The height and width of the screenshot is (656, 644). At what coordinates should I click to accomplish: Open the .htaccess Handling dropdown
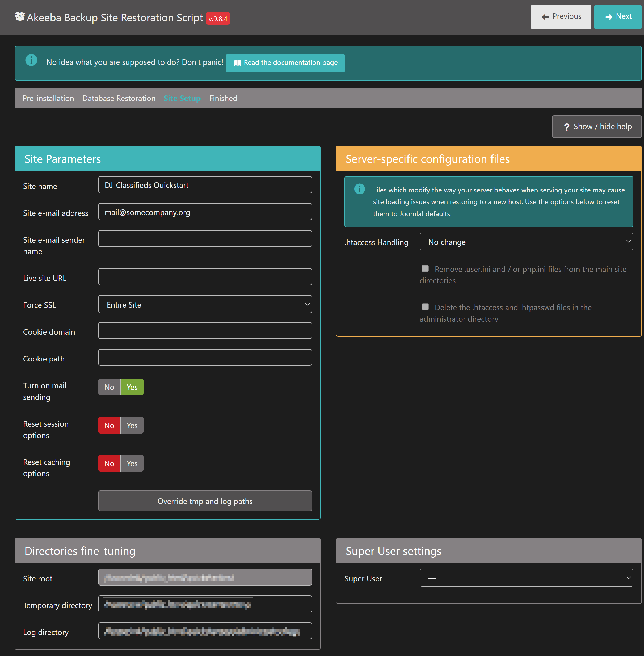(x=526, y=242)
